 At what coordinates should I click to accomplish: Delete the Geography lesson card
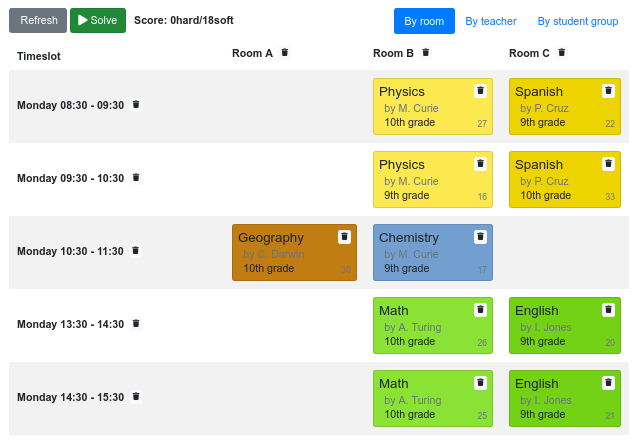click(x=344, y=237)
